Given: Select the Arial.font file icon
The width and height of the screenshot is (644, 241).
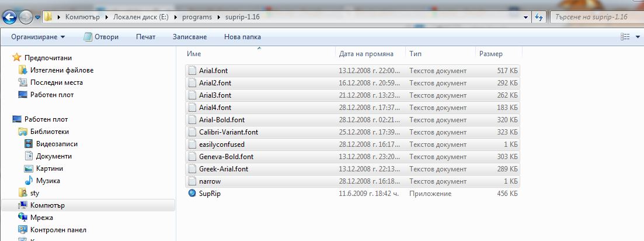Looking at the screenshot, I should (x=192, y=71).
